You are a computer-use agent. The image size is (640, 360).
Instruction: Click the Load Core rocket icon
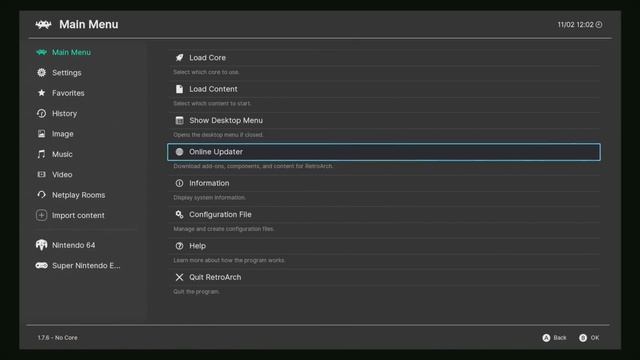179,58
